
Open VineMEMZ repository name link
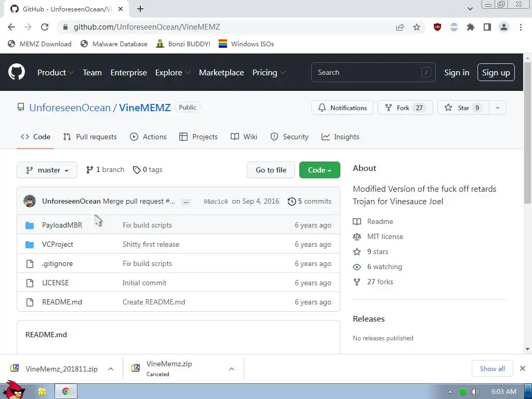[x=145, y=108]
